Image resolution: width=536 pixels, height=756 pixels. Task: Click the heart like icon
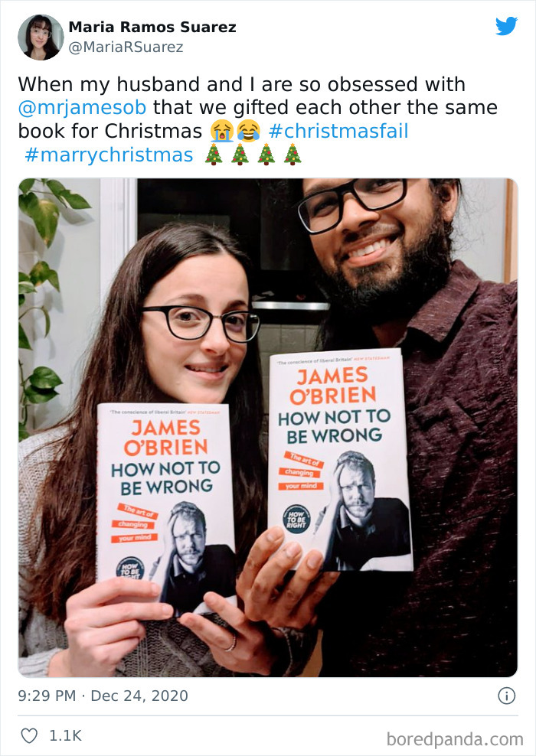[29, 735]
